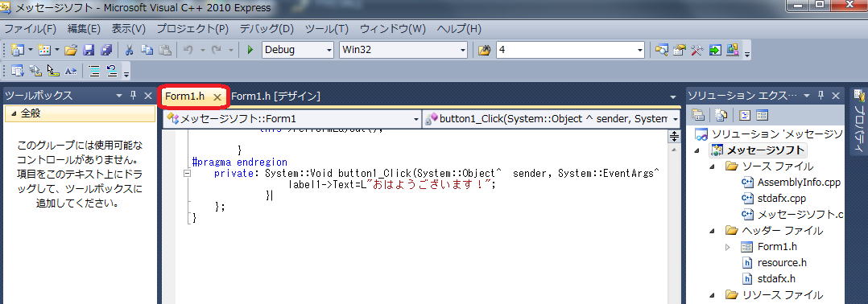Open the デバッグ(D) menu
Viewport: 868px width, 304px height.
[267, 29]
